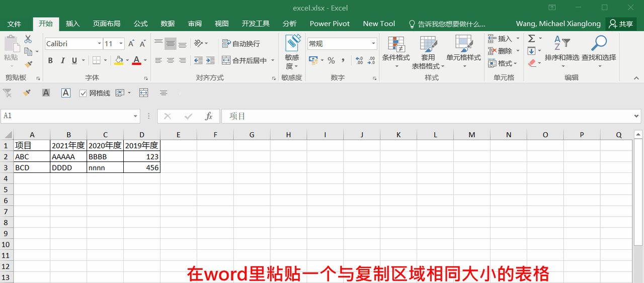This screenshot has width=644, height=283.
Task: Select Middle Align icon
Action: 171,44
